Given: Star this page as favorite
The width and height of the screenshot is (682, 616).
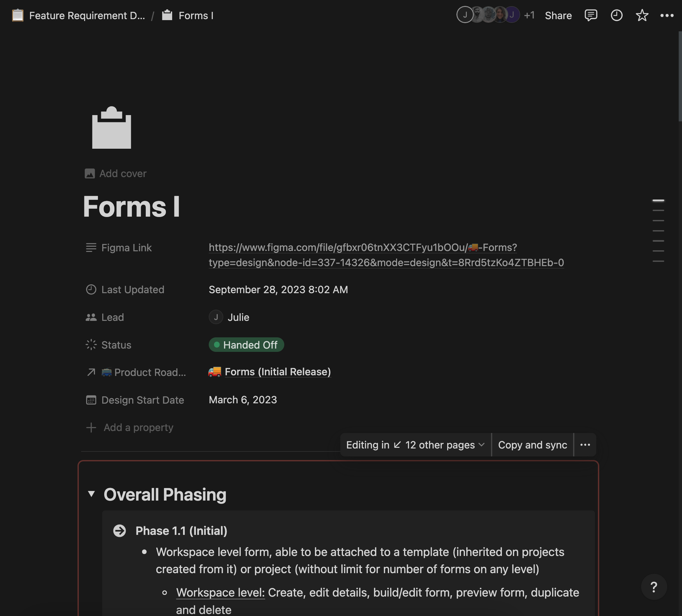Looking at the screenshot, I should (642, 15).
